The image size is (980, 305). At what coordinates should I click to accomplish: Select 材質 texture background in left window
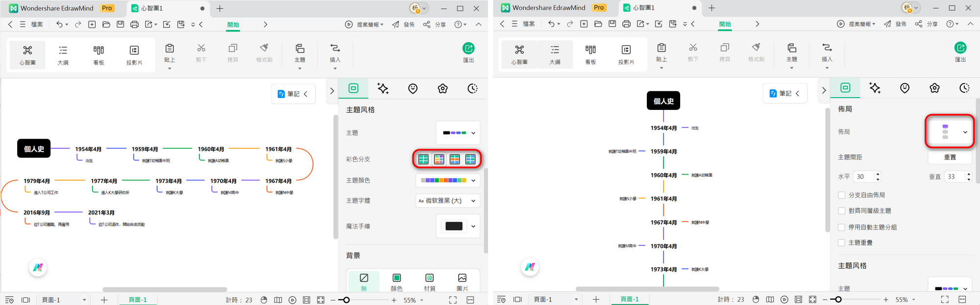pyautogui.click(x=429, y=282)
